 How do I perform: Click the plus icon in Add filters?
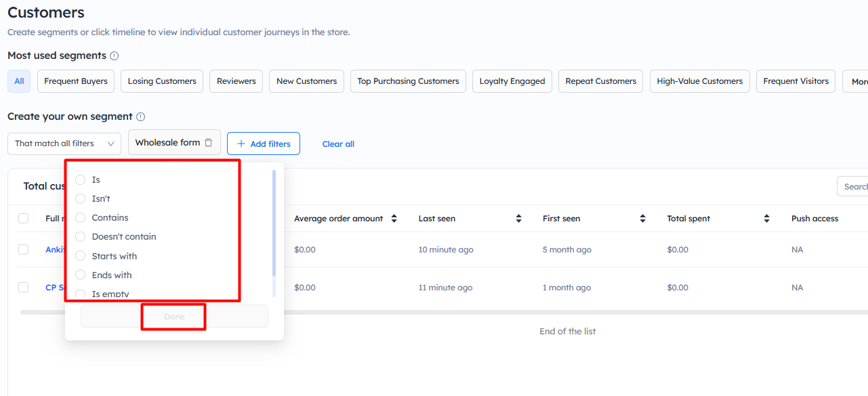[241, 144]
